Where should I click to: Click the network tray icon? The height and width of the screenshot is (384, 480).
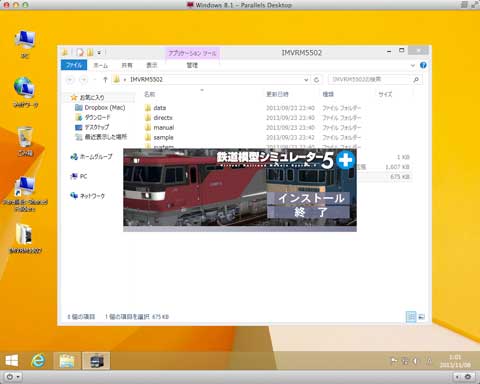(x=405, y=361)
